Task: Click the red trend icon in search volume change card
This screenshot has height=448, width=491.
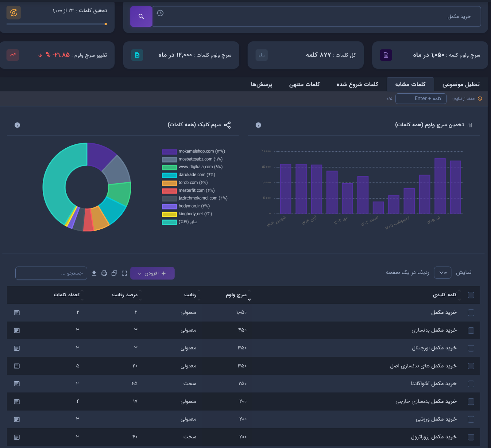Action: point(13,55)
